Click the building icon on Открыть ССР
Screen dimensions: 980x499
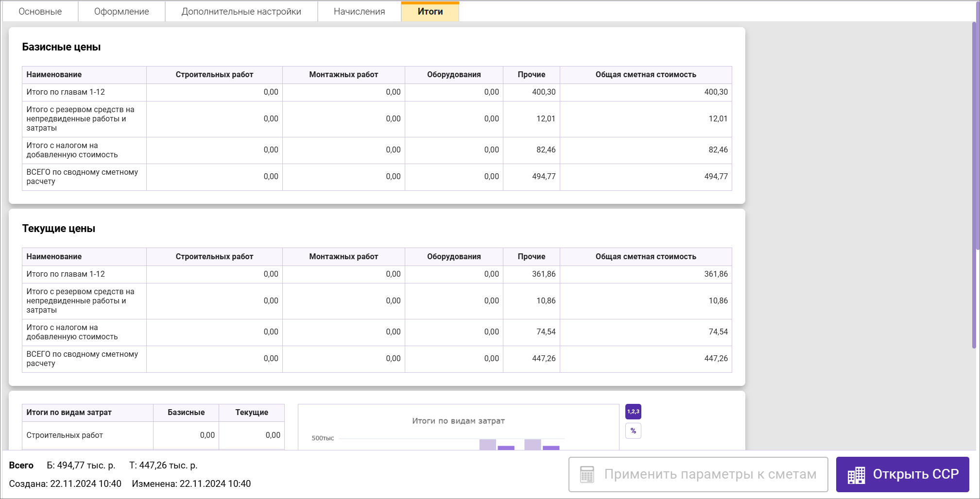coord(856,475)
